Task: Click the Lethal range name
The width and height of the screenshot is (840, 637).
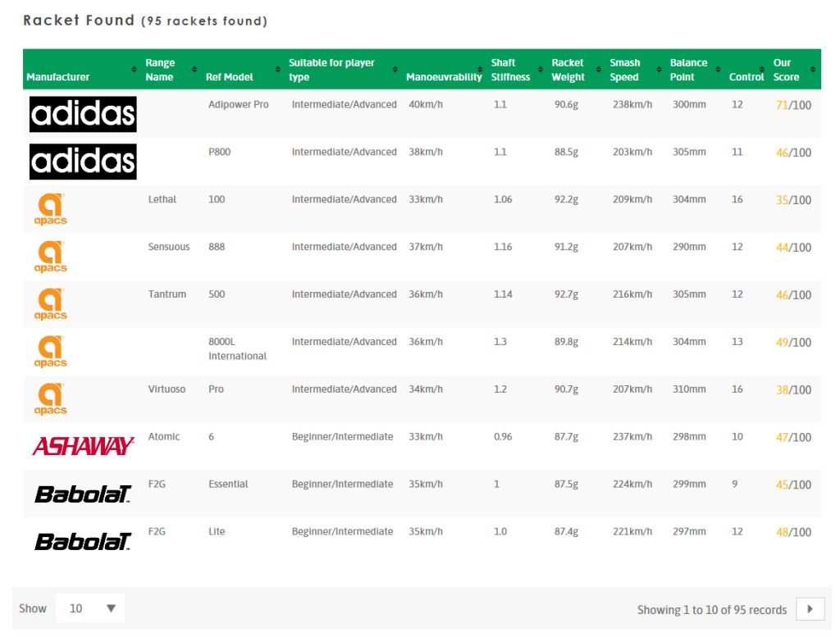Action: click(x=162, y=199)
